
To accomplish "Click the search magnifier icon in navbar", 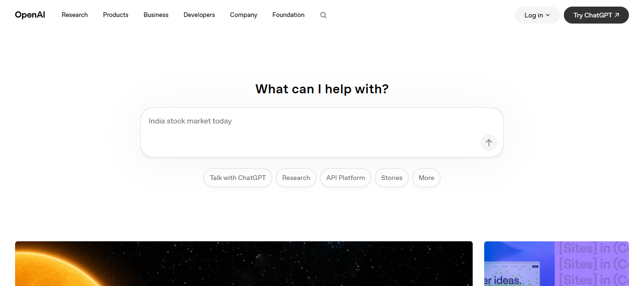I will (323, 15).
